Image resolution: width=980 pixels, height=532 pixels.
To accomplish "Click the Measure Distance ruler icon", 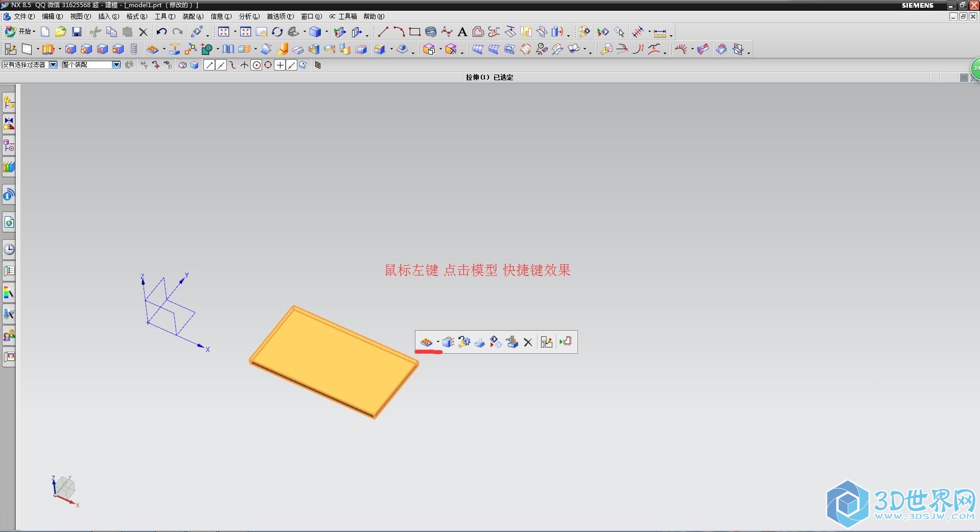I will coord(660,32).
